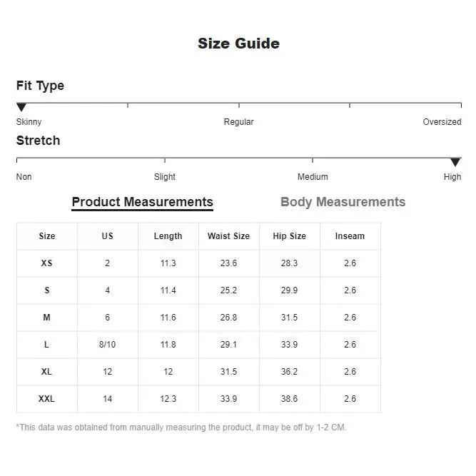
Task: Click the Fit Type triangle marker at Skinny
Action: coord(21,107)
